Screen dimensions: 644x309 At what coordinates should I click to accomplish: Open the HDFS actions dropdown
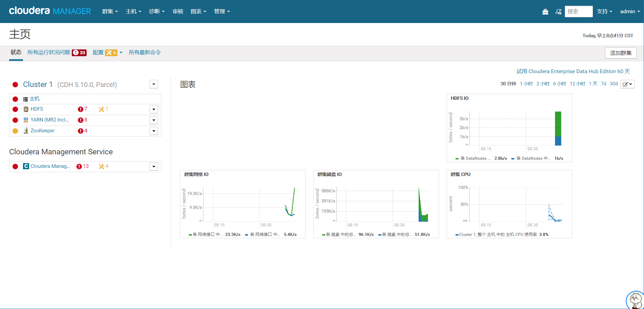coord(154,109)
